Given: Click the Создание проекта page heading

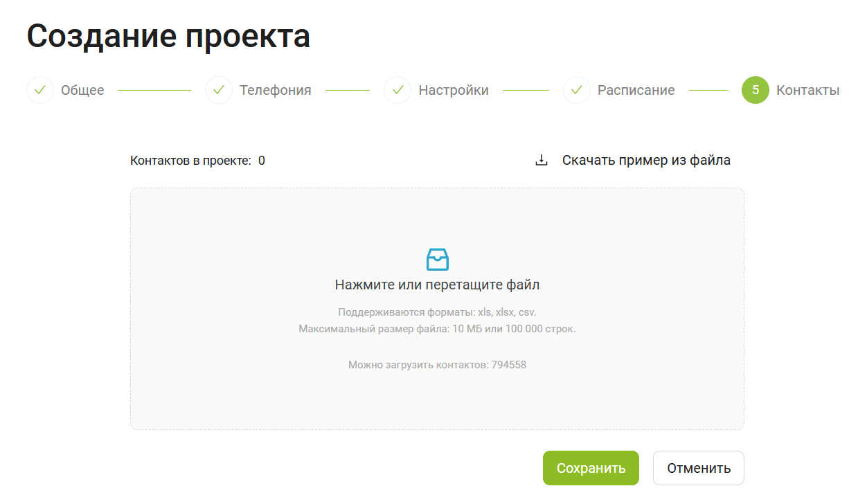Looking at the screenshot, I should [x=168, y=37].
